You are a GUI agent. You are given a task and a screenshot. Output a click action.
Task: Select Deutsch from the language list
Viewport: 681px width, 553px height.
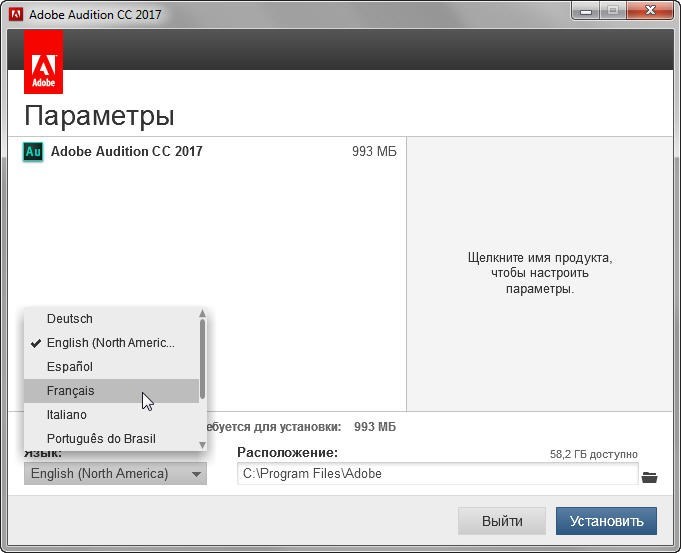(x=111, y=318)
